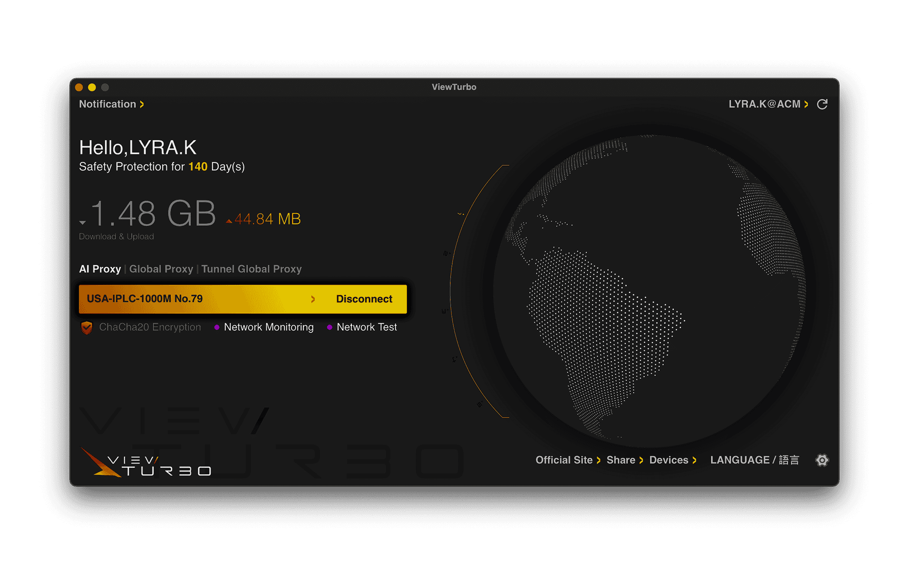Open settings via the gear icon
This screenshot has width=909, height=588.
pos(822,460)
